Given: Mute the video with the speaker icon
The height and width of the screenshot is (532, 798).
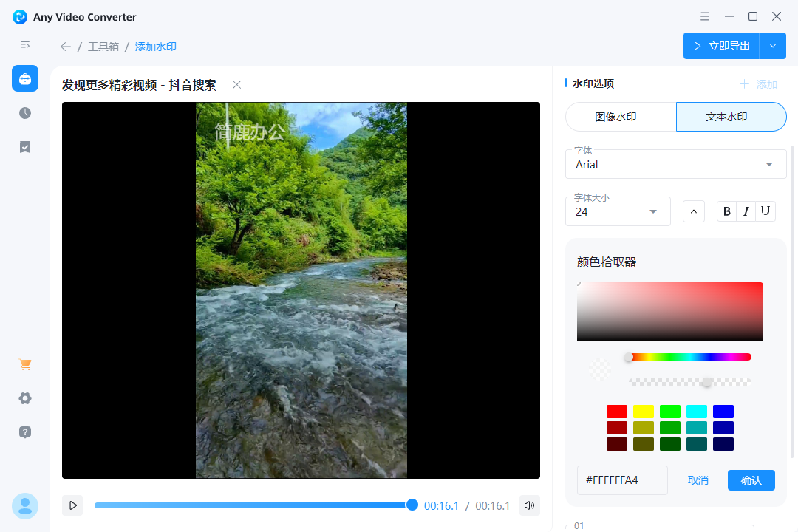Looking at the screenshot, I should [529, 505].
